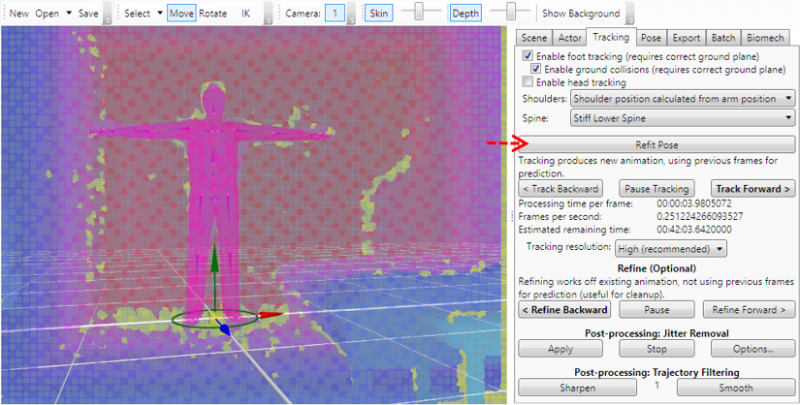Toggle the Depth display button
The height and width of the screenshot is (405, 800).
tap(466, 13)
